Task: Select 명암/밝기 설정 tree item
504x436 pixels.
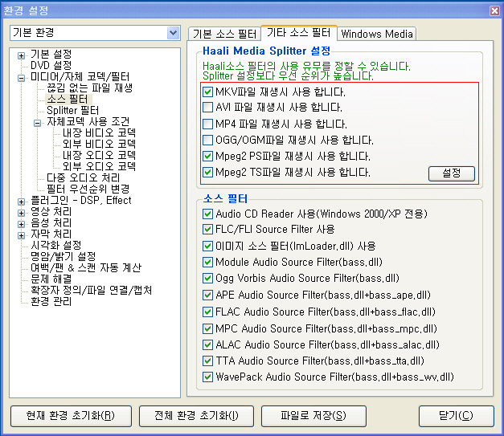Action: 64,256
